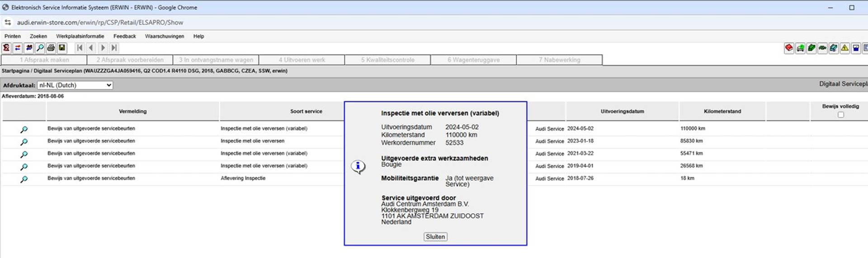Click the 85830 km table cell
This screenshot has width=868, height=258.
point(691,141)
